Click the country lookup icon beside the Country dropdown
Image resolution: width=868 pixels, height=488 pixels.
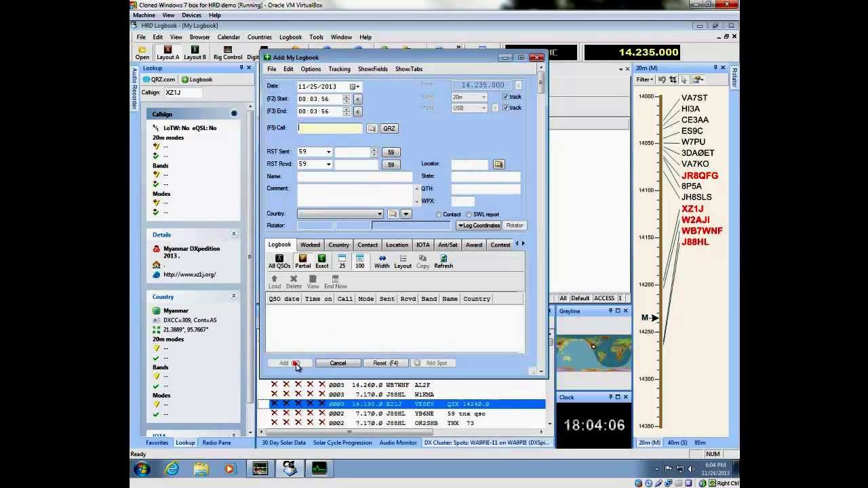pyautogui.click(x=393, y=213)
